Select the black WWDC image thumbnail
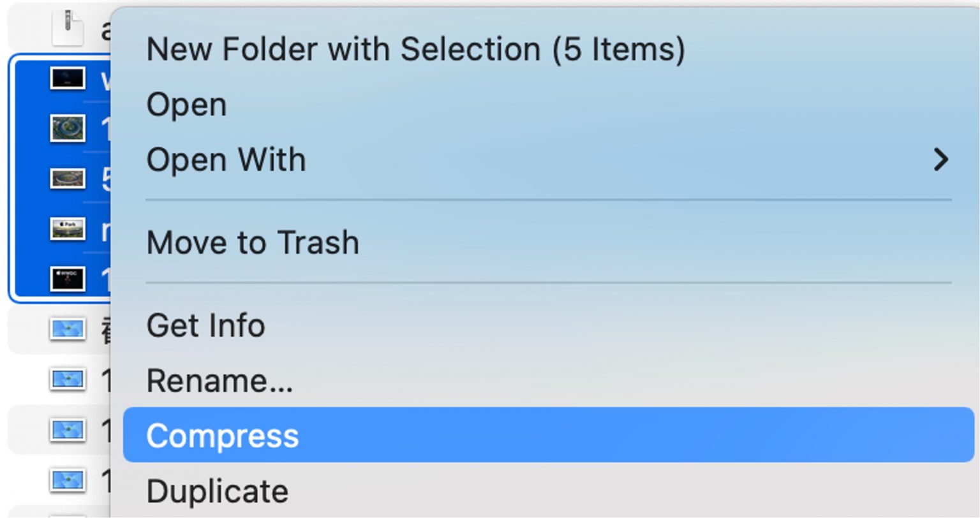This screenshot has width=980, height=518. pyautogui.click(x=68, y=278)
